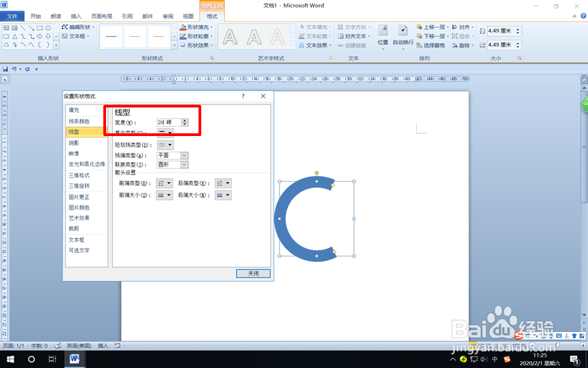588x368 pixels.
Task: Click the Cortana circle on the taskbar
Action: pyautogui.click(x=31, y=359)
